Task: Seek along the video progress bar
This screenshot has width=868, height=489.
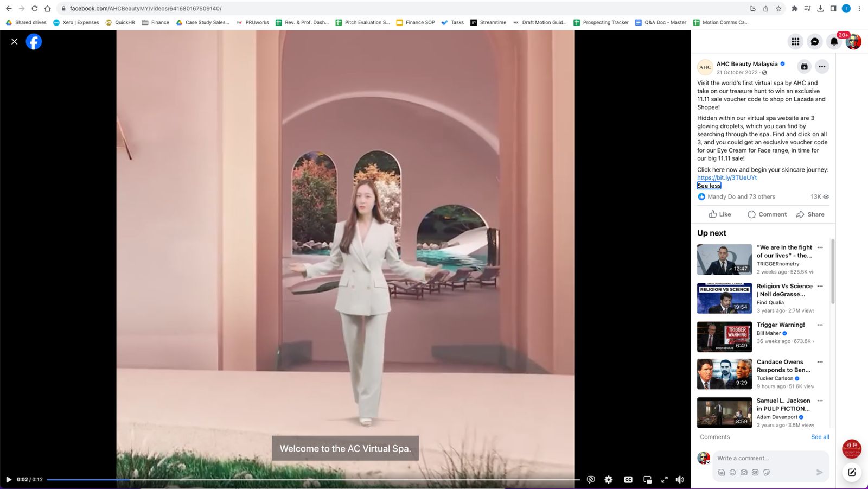Action: 313,479
